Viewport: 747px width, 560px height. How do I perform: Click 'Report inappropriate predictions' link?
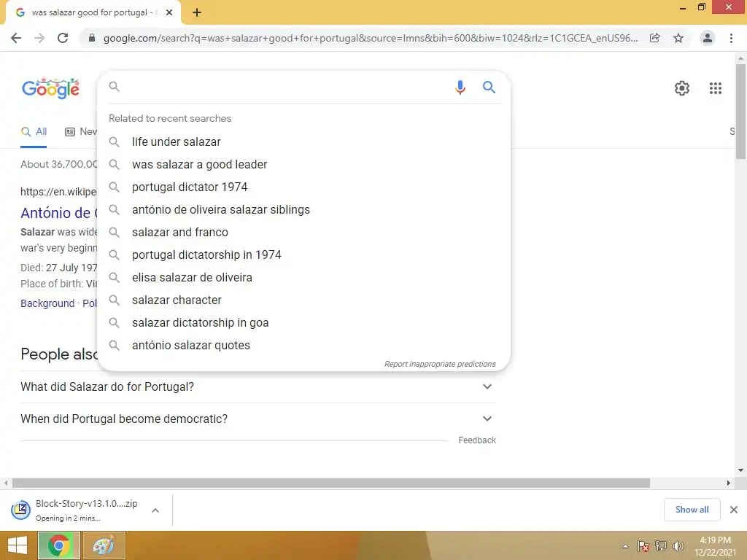(x=440, y=364)
